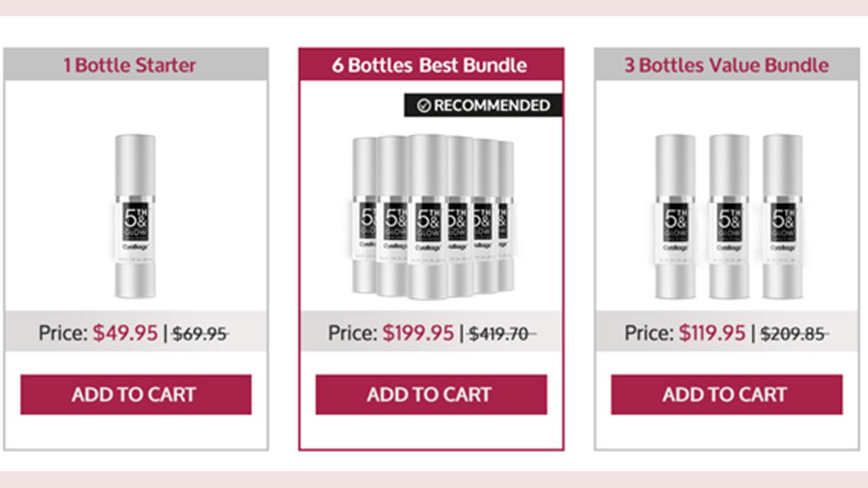868x488 pixels.
Task: Select the three bottles product image
Action: pyautogui.click(x=729, y=216)
